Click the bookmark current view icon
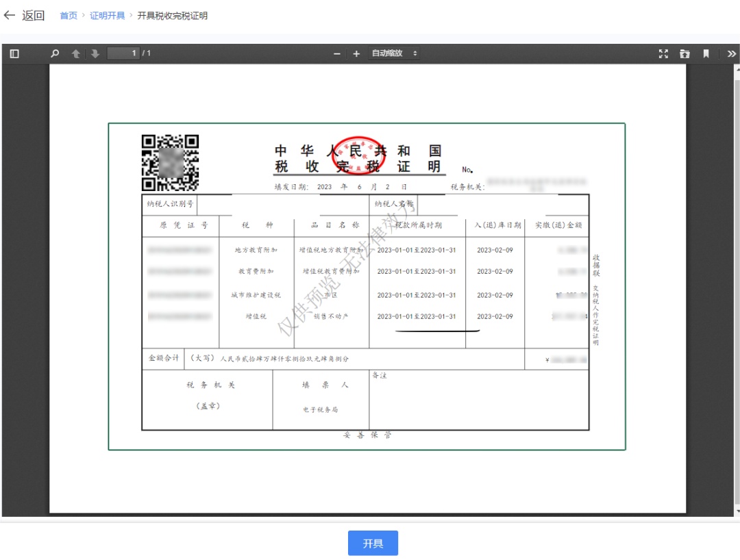740x560 pixels. [706, 53]
